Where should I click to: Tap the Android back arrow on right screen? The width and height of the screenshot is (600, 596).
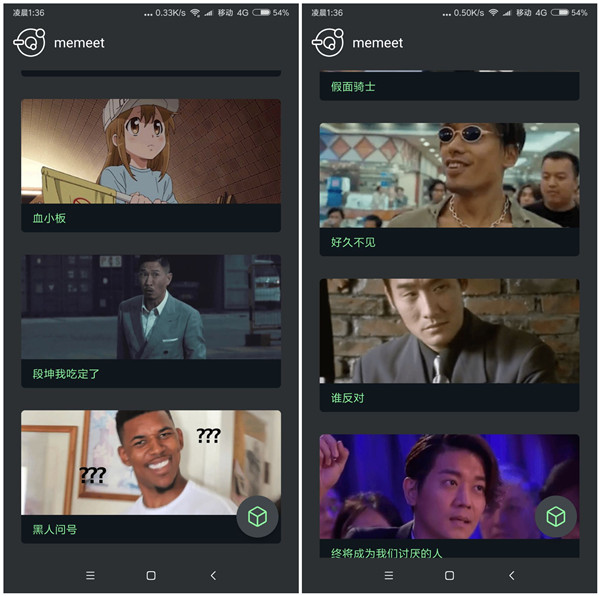pyautogui.click(x=511, y=575)
